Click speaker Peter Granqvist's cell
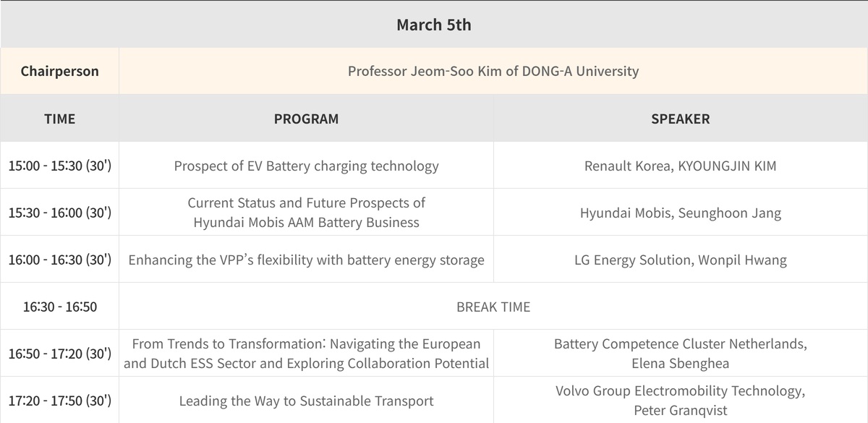 tap(680, 400)
